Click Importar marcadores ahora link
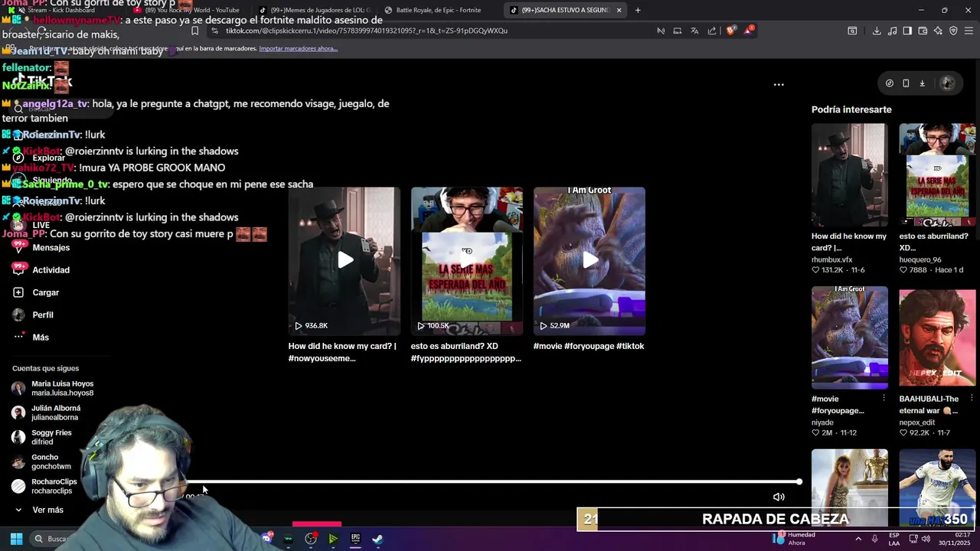This screenshot has height=551, width=980. coord(298,48)
